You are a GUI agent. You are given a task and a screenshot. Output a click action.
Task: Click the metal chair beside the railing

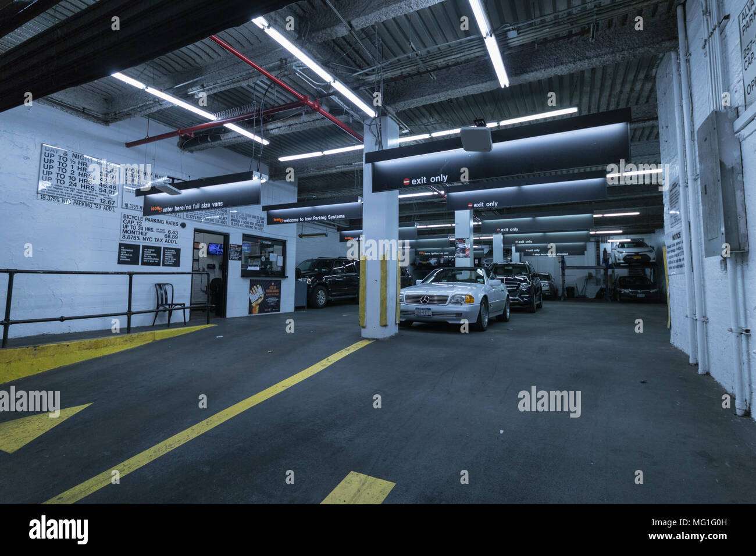[169, 304]
